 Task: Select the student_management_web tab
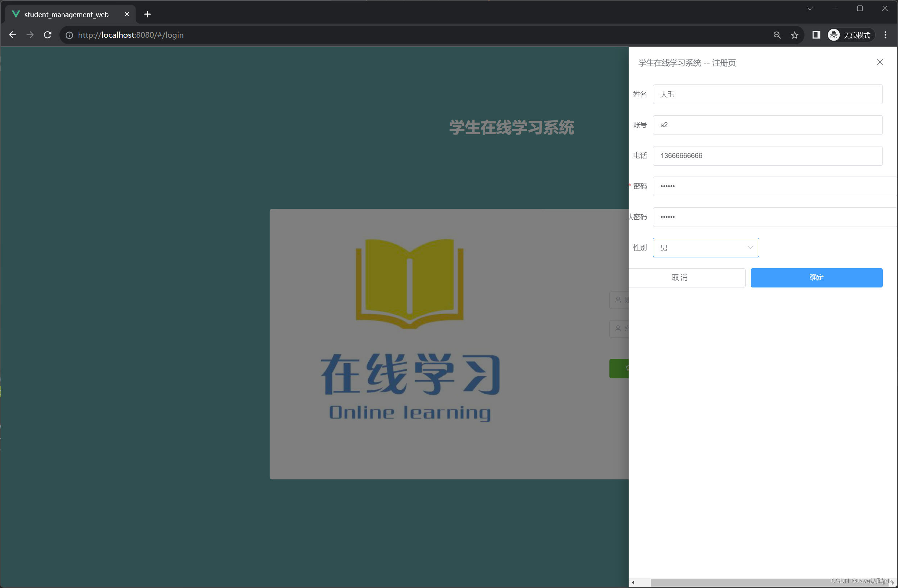point(66,15)
